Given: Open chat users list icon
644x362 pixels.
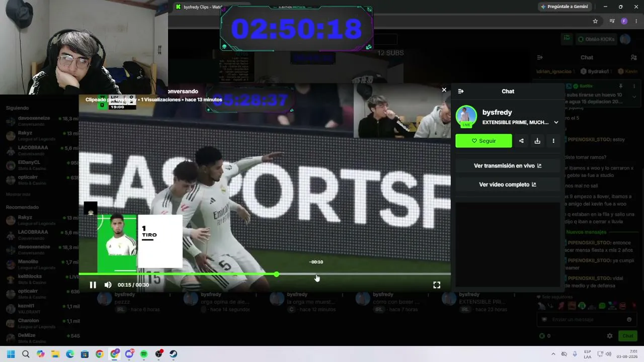Looking at the screenshot, I should [633, 57].
